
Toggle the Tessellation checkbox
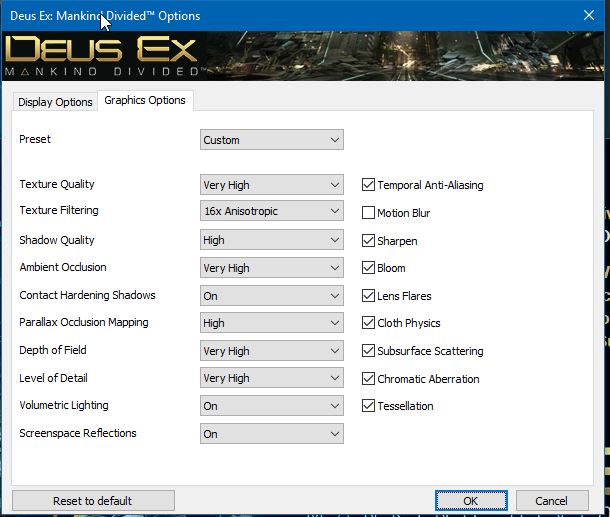coord(368,406)
